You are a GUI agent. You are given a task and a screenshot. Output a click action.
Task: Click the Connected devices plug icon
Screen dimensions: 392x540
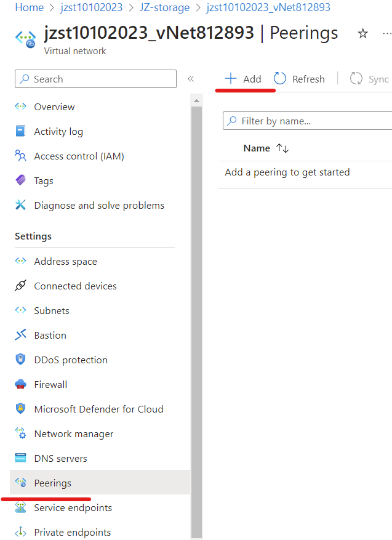21,286
